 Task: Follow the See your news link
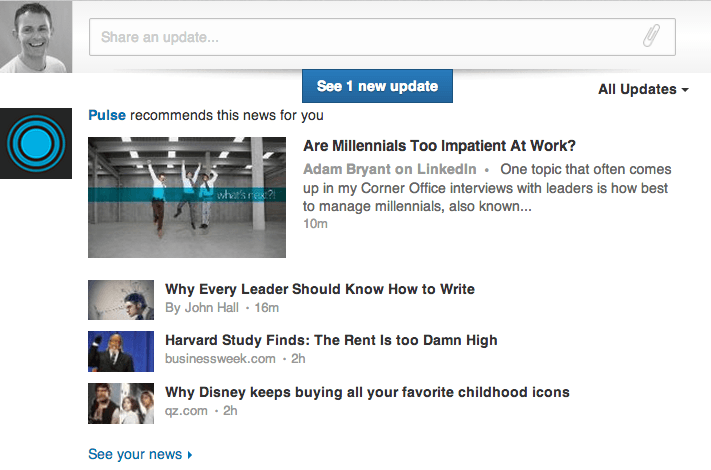[140, 454]
